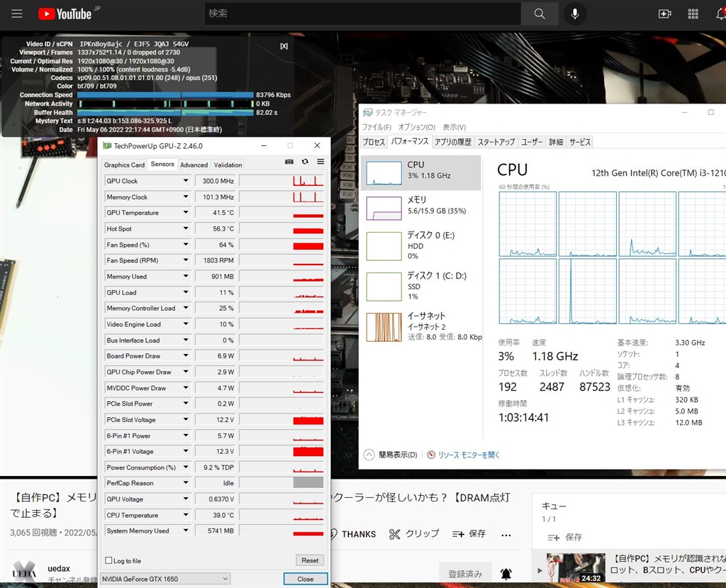Screen dimensions: 726x588
Task: Open the GPU Load sensor dropdown
Action: tap(186, 292)
